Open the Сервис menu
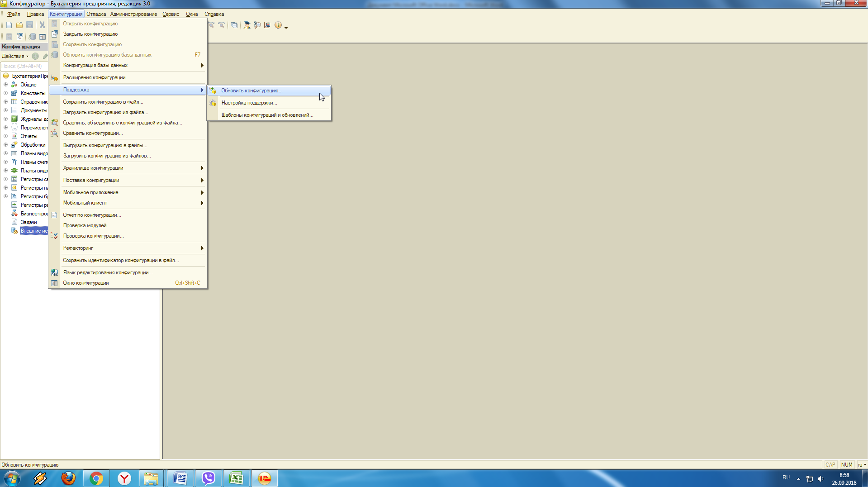 pos(171,14)
